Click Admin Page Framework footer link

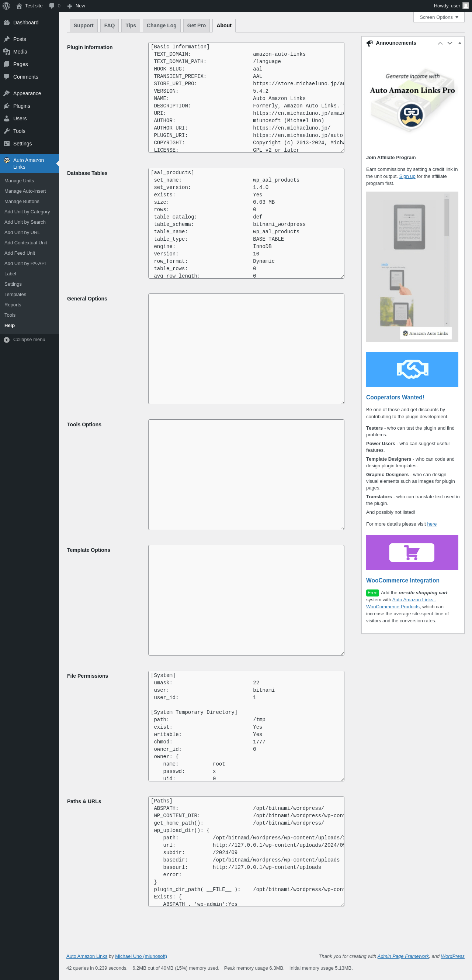coord(403,956)
